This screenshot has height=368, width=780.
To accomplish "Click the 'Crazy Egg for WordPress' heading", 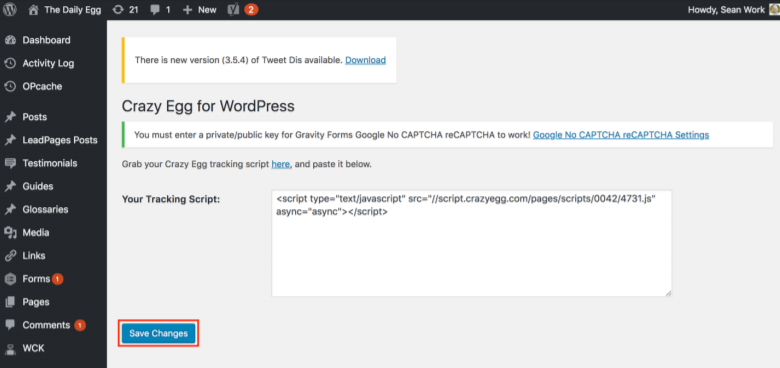I will pos(208,106).
